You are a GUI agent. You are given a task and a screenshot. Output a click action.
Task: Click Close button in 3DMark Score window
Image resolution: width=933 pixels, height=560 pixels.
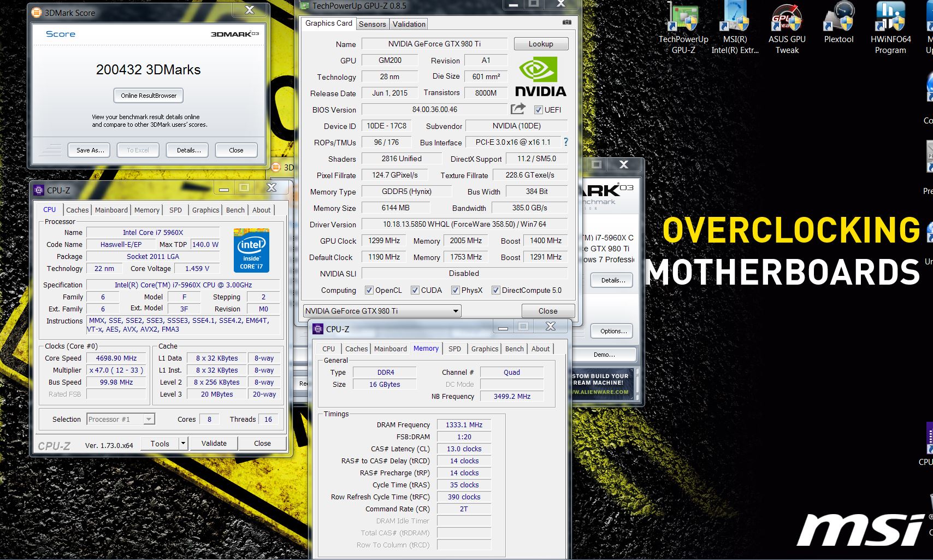tap(236, 150)
